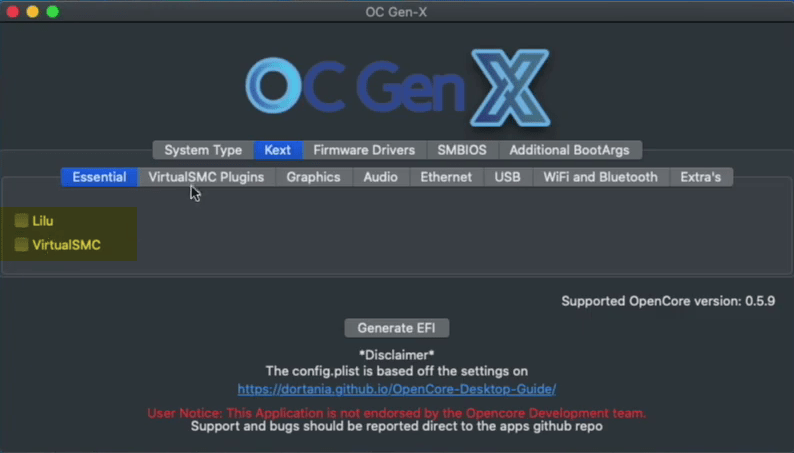Close the OC Gen-X window

point(13,12)
